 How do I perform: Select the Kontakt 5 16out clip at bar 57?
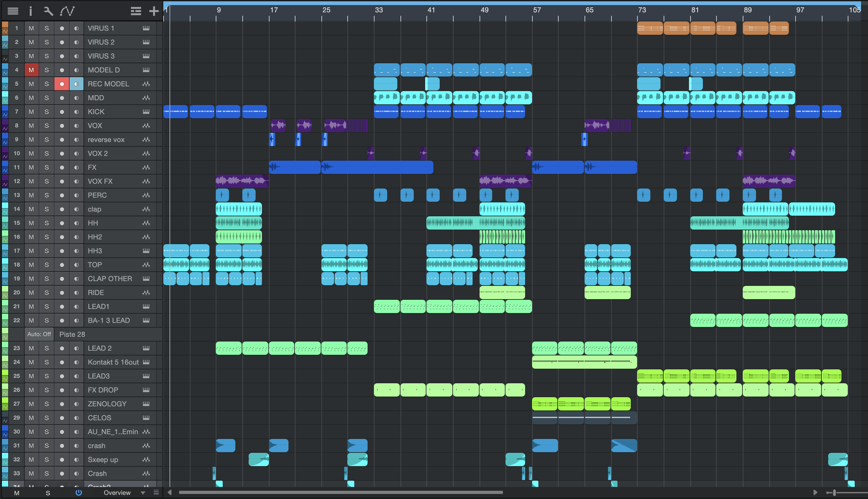(x=585, y=362)
